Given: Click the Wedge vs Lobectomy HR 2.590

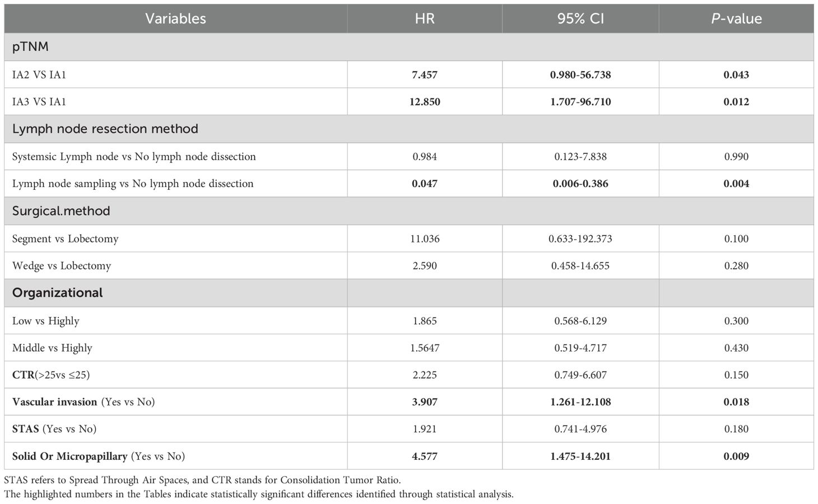Looking at the screenshot, I should click(425, 266).
